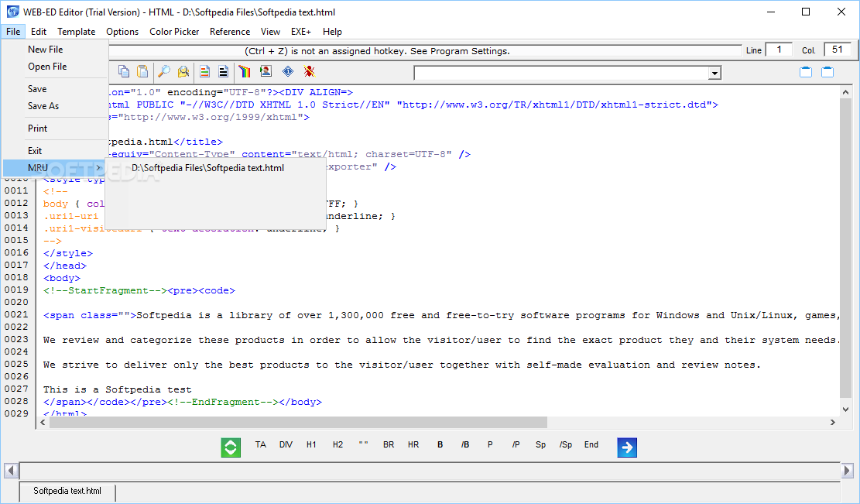
Task: Click the Col. number field
Action: 838,50
